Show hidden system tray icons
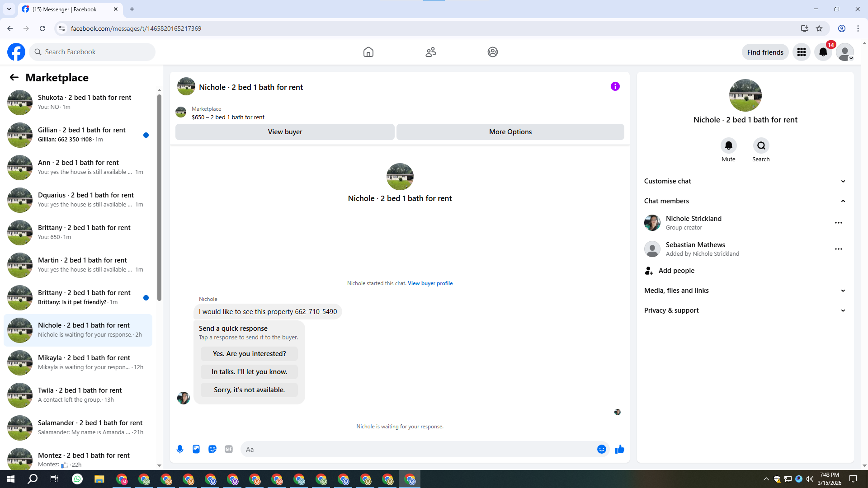The image size is (868, 488). point(766,479)
